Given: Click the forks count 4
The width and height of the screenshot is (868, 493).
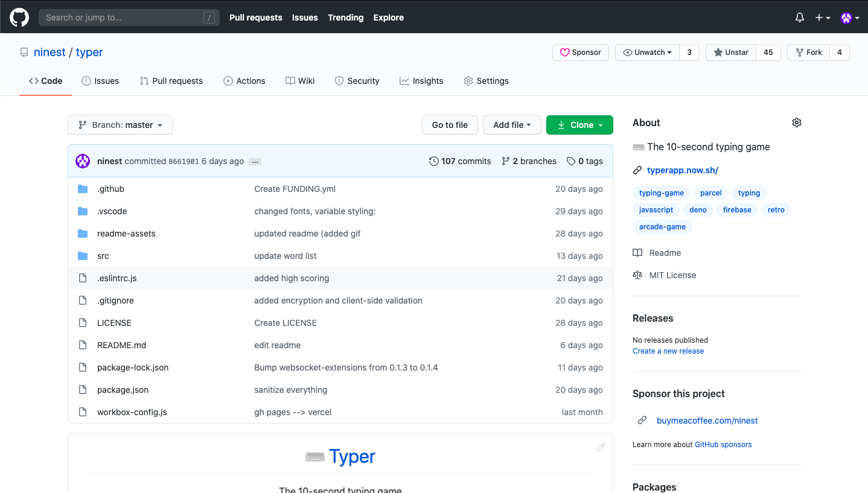Looking at the screenshot, I should [840, 52].
